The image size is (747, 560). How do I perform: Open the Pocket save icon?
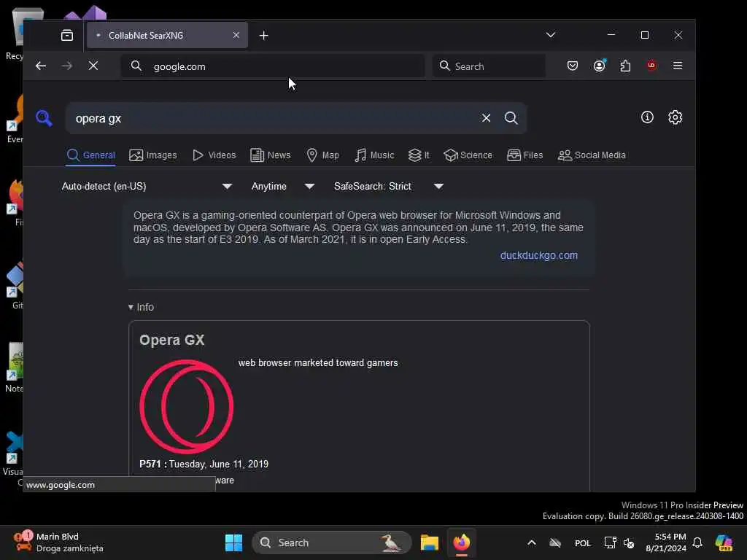(573, 66)
